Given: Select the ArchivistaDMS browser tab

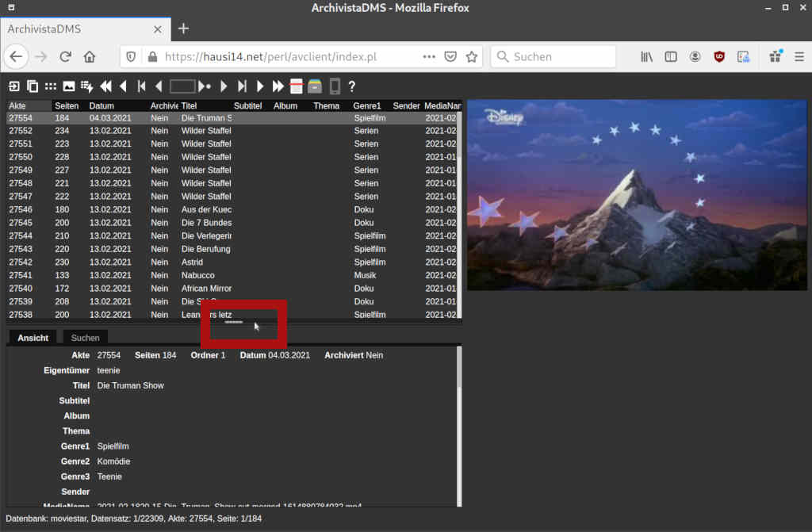Looking at the screenshot, I should [86, 29].
